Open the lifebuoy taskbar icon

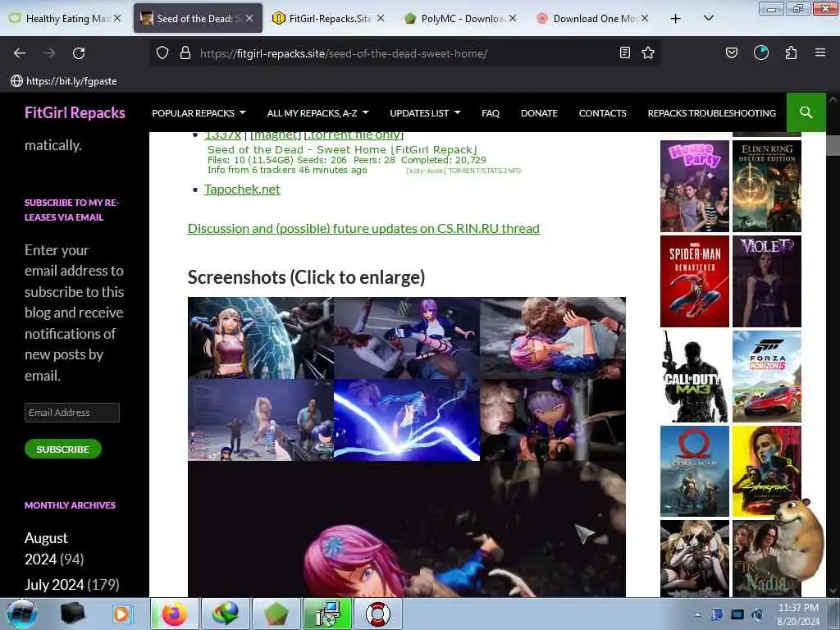(377, 614)
